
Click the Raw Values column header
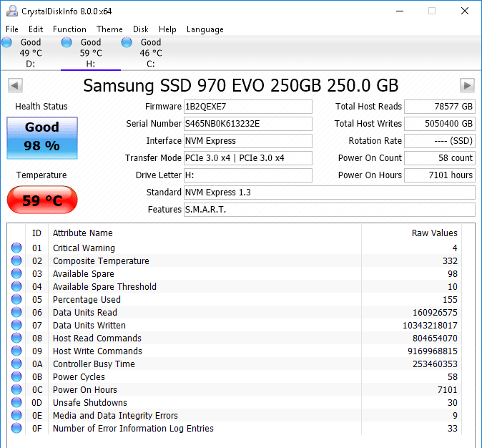point(411,233)
